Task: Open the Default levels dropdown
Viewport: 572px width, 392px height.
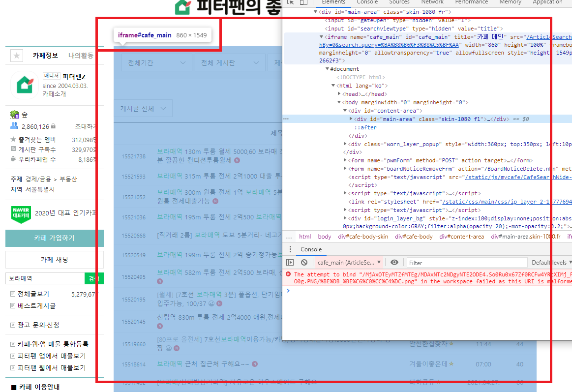Action: 551,263
